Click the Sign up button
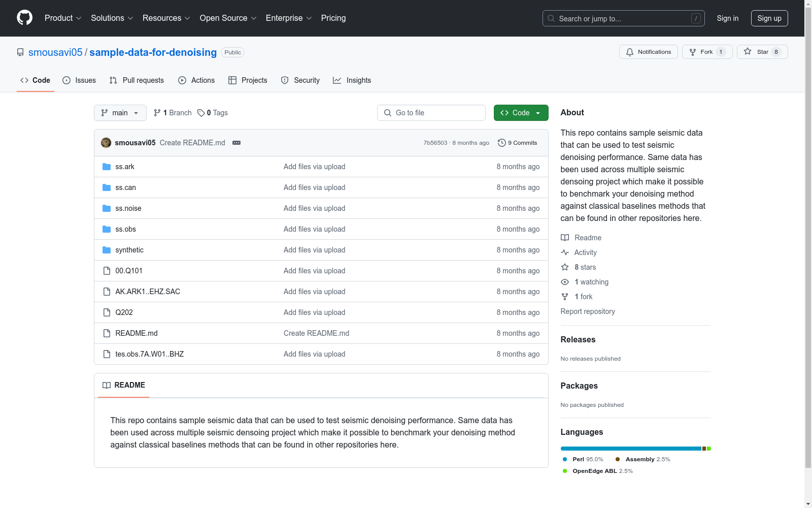Screen dimensions: 812x508 point(769,18)
